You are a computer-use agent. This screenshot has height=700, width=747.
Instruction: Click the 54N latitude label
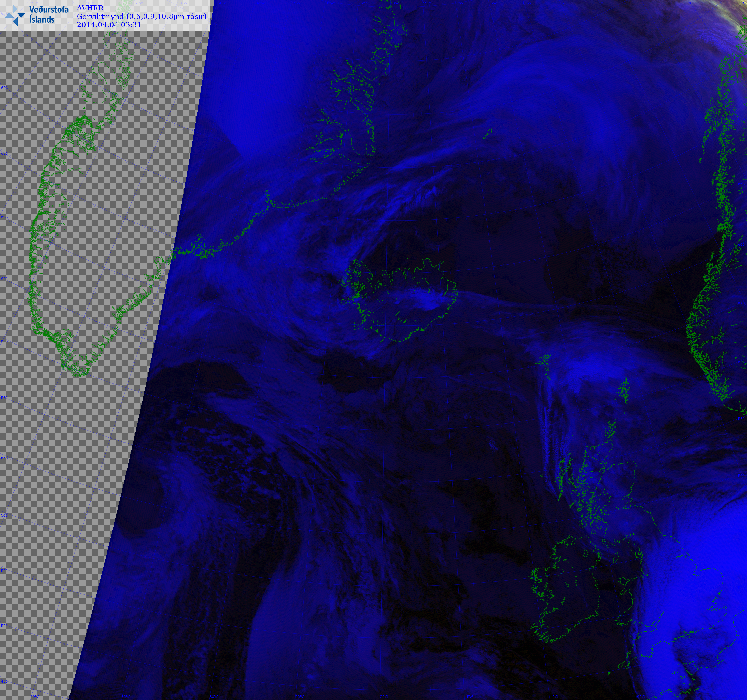click(5, 516)
